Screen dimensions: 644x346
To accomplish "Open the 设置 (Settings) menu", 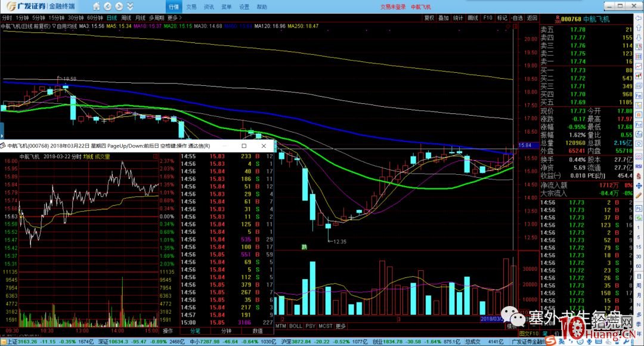I will click(x=244, y=7).
